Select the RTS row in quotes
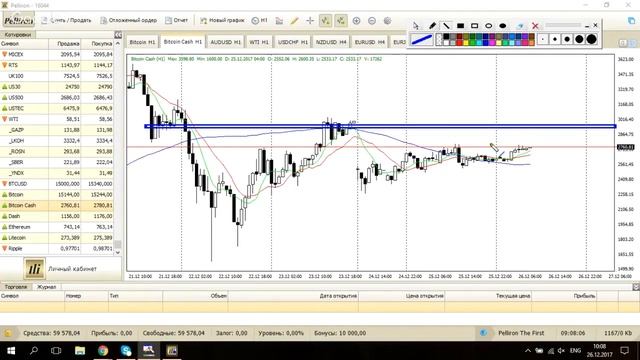 (57, 65)
